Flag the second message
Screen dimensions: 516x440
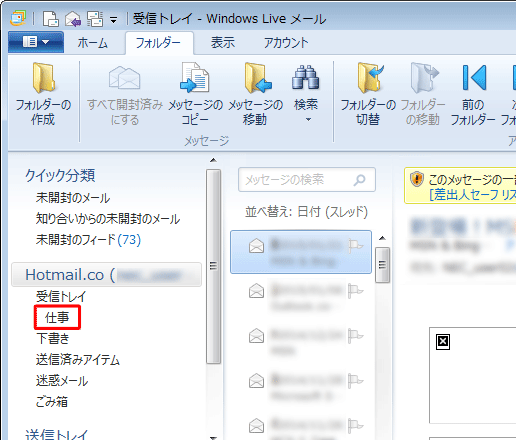(x=356, y=291)
